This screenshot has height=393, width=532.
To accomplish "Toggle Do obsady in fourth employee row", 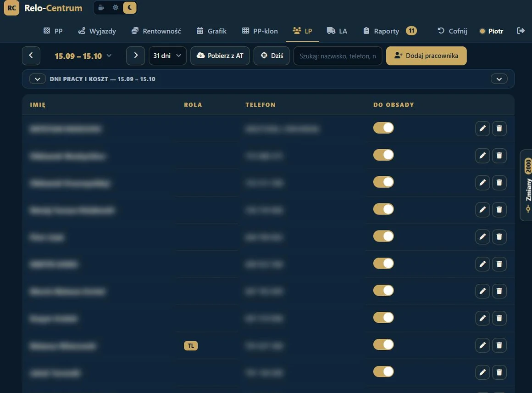I will click(383, 209).
